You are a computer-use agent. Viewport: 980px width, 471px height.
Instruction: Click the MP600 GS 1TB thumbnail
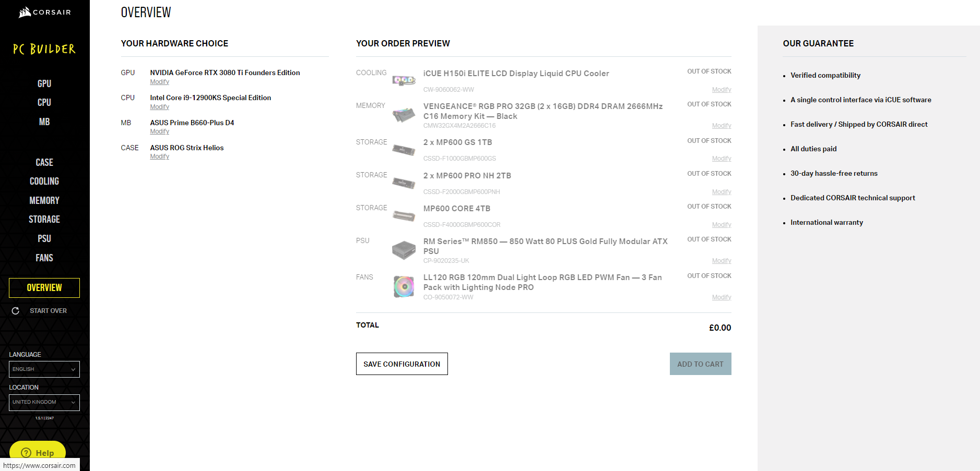pyautogui.click(x=404, y=150)
